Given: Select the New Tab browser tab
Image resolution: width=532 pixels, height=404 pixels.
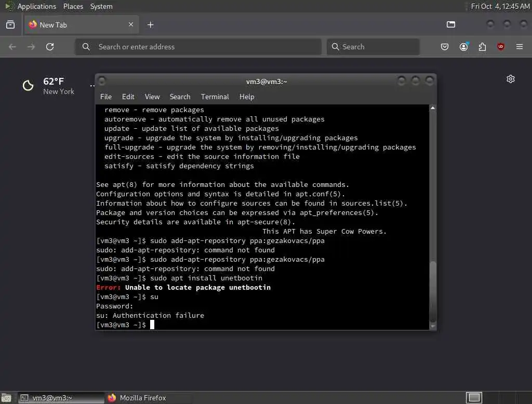Looking at the screenshot, I should coord(82,24).
